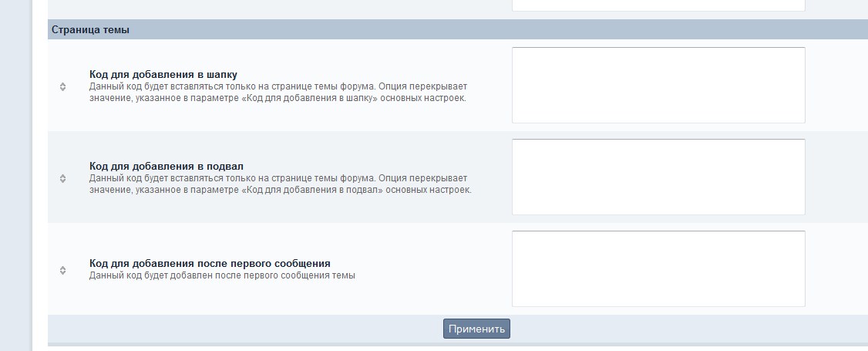This screenshot has height=351, width=868.
Task: Click the reorder arrows icon beside Код для добавления в подвал
Action: 62,178
